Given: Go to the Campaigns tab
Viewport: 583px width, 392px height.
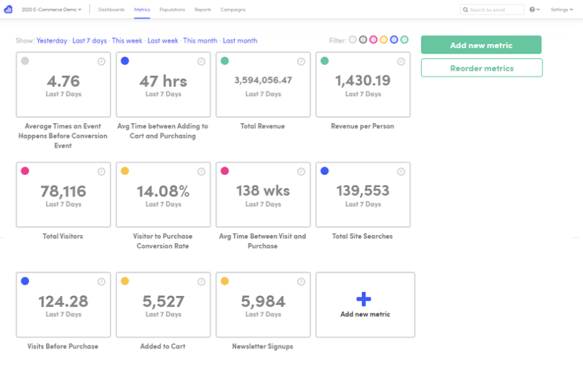Looking at the screenshot, I should pos(233,10).
